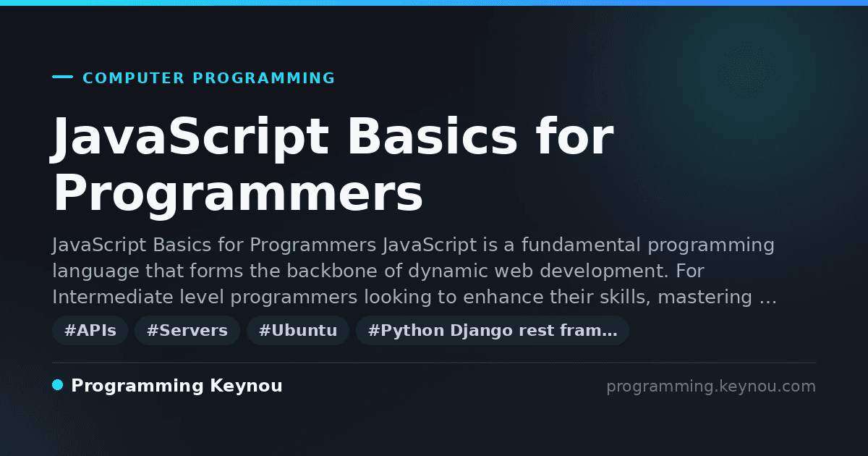Open the JavaScript Basics for Programmers title
868x456 pixels.
pos(333,165)
